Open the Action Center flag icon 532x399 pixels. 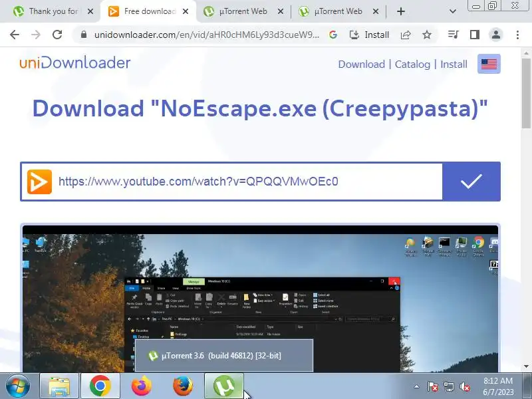click(433, 386)
